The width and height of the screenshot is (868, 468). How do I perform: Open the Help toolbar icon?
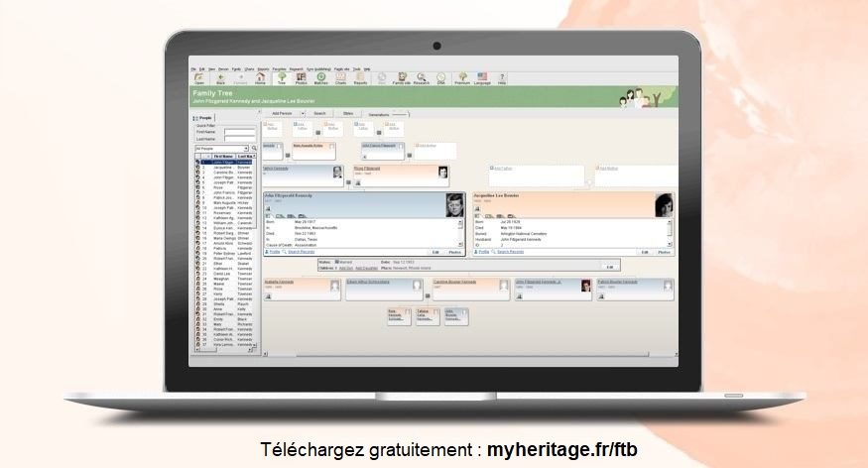502,78
